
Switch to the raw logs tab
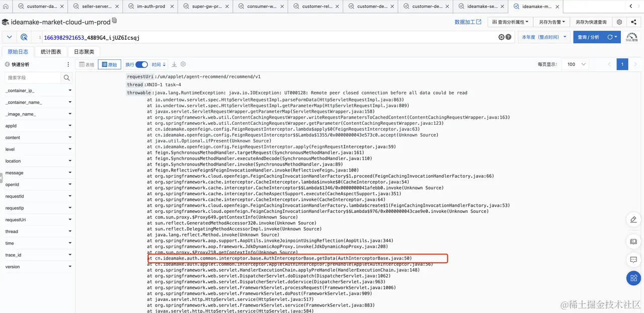pos(18,52)
